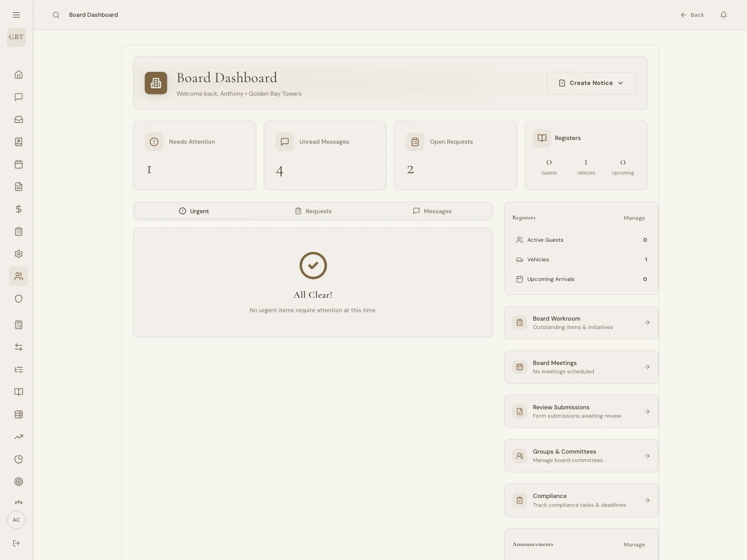The image size is (747, 560).
Task: Select the Urgent tab
Action: (x=194, y=211)
